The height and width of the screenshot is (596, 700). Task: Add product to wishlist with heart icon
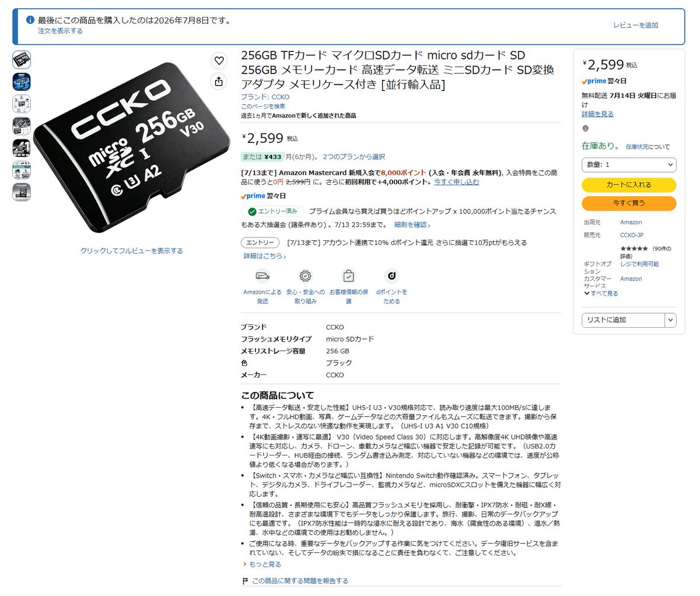point(219,60)
